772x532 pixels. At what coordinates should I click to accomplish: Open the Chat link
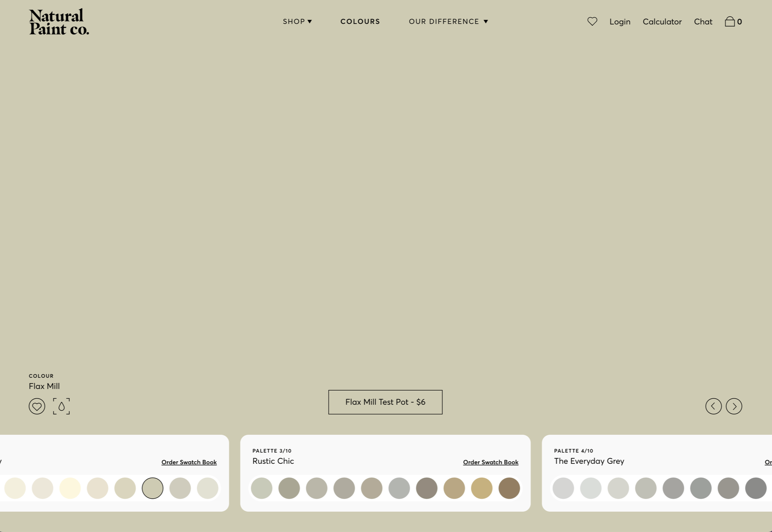pyautogui.click(x=703, y=22)
